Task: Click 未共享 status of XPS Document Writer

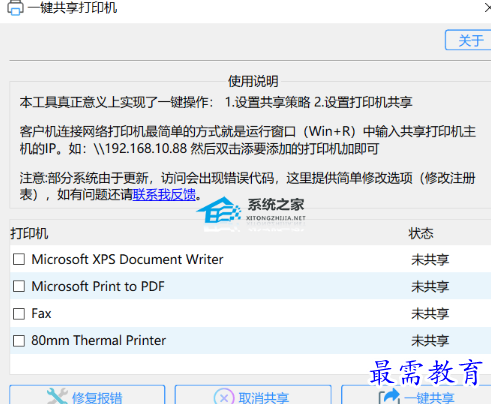Action: point(430,260)
